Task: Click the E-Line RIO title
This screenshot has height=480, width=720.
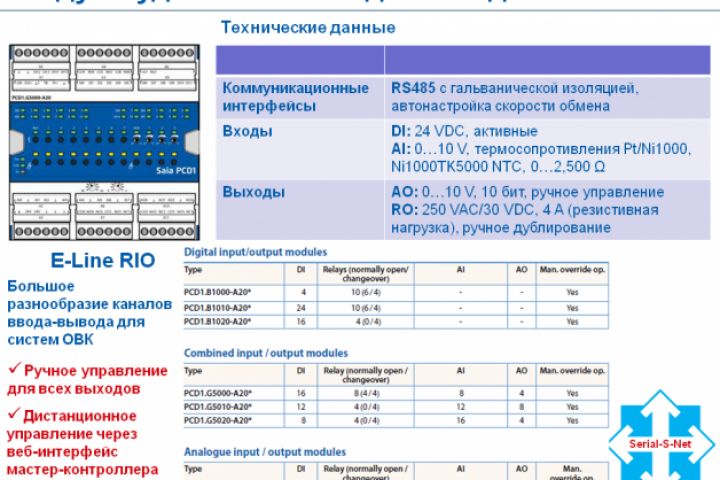Action: coord(103,260)
